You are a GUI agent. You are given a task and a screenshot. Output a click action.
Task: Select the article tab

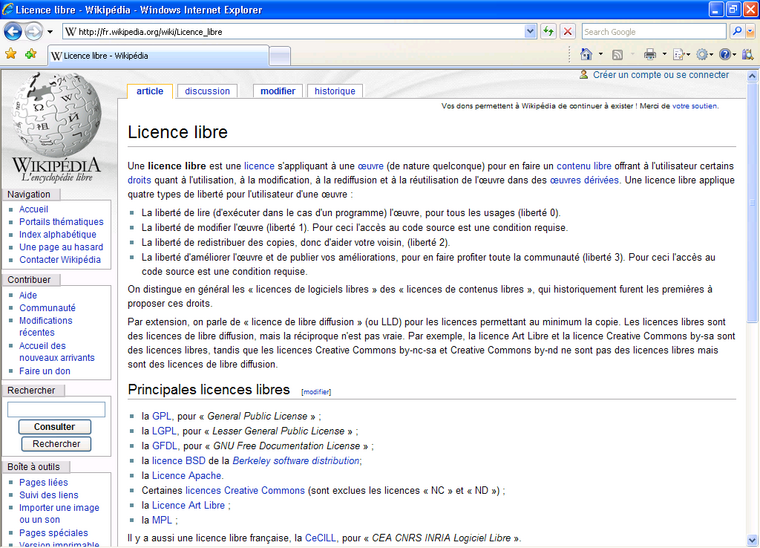(150, 91)
